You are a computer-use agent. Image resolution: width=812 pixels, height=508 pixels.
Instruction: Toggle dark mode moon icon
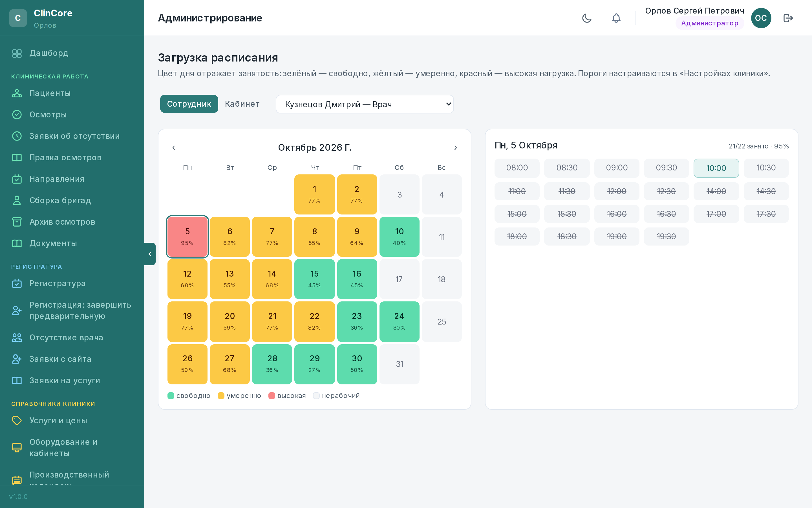coord(586,18)
